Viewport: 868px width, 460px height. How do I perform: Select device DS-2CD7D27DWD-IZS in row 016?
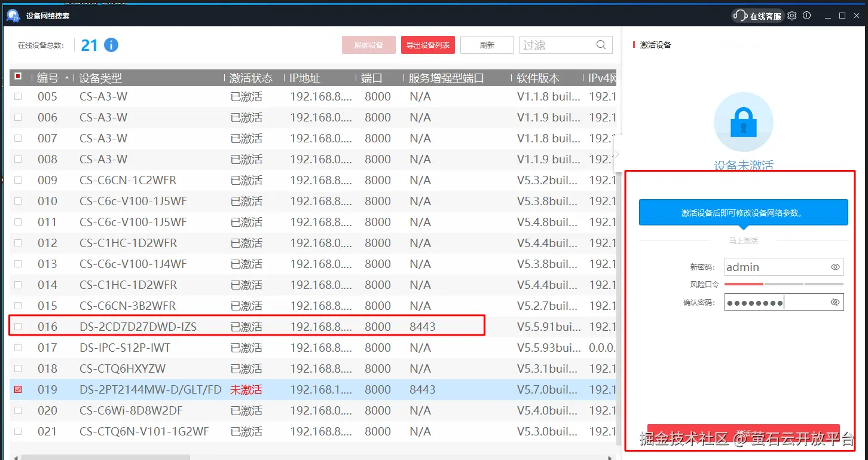click(138, 327)
